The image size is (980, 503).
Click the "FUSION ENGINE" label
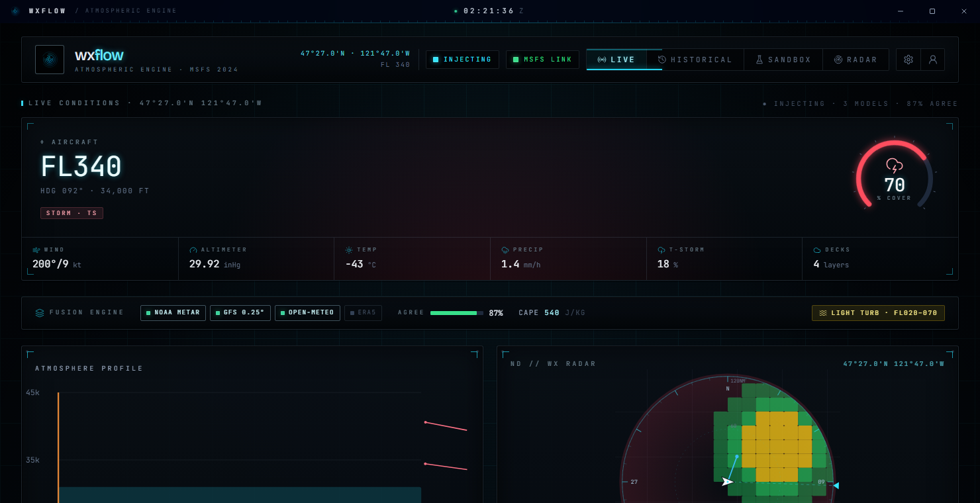[87, 312]
